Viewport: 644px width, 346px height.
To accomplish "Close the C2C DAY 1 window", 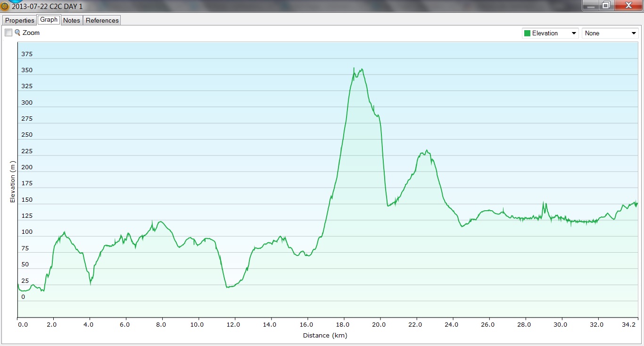I will click(x=627, y=5).
